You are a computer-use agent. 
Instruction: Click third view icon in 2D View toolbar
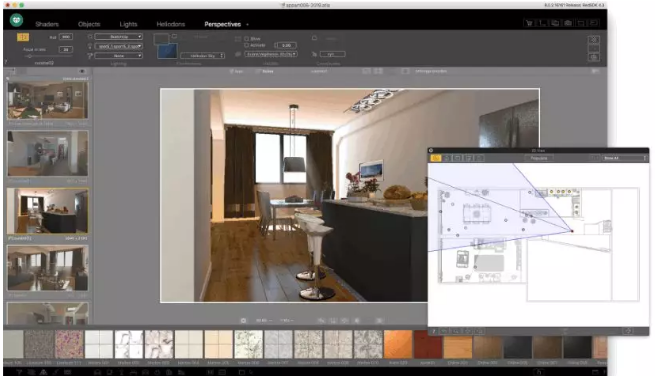[x=458, y=158]
